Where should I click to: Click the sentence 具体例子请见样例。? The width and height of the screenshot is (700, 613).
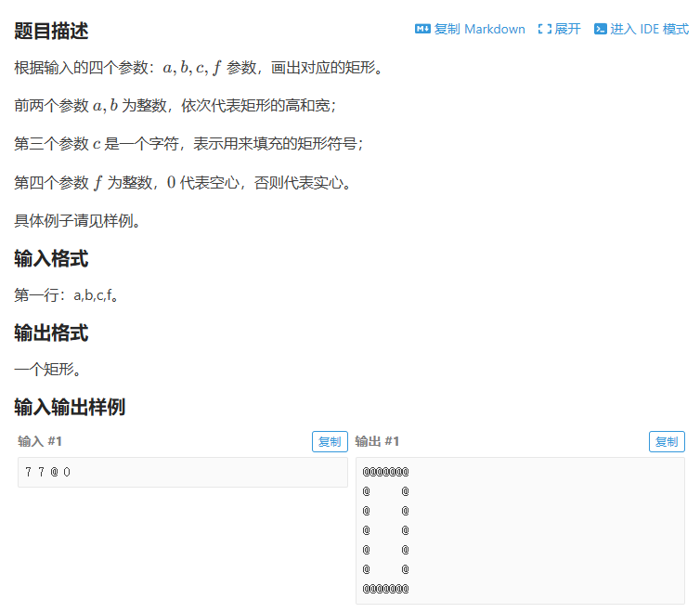tap(77, 220)
